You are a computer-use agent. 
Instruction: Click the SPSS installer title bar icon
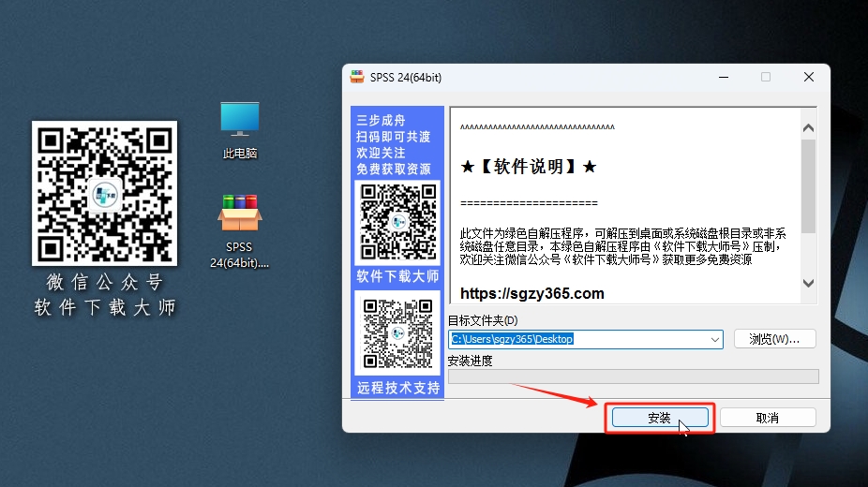click(x=357, y=77)
